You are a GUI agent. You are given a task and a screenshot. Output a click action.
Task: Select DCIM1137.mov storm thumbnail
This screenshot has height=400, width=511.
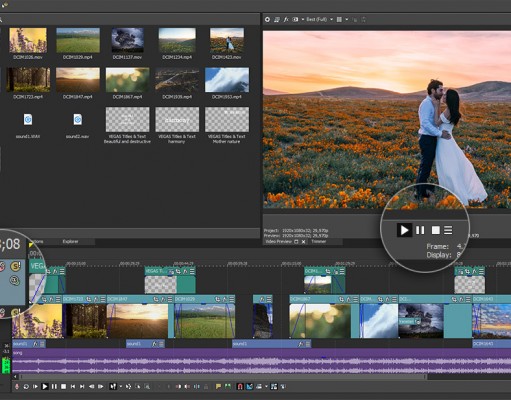(x=128, y=40)
